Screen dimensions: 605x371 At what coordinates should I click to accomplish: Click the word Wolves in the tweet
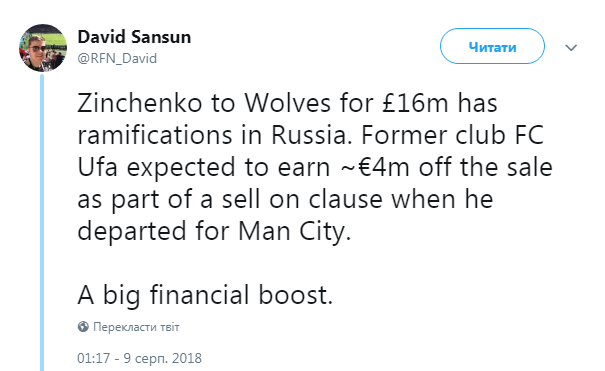pyautogui.click(x=288, y=104)
